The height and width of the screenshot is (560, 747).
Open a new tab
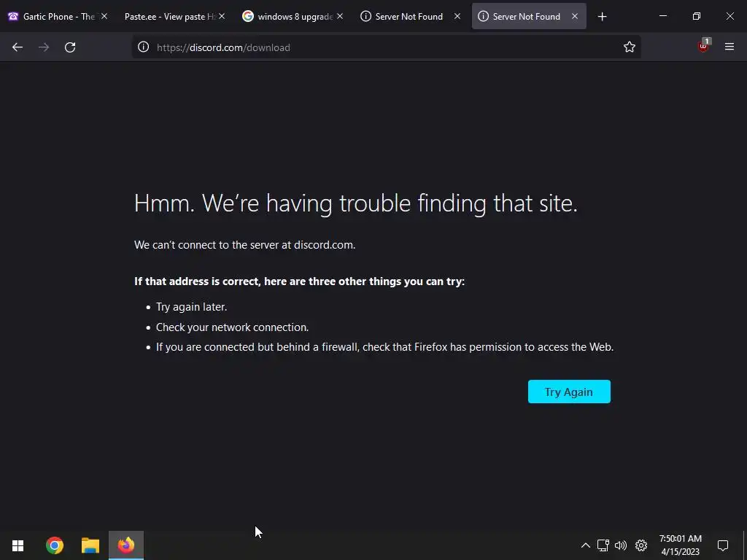602,17
